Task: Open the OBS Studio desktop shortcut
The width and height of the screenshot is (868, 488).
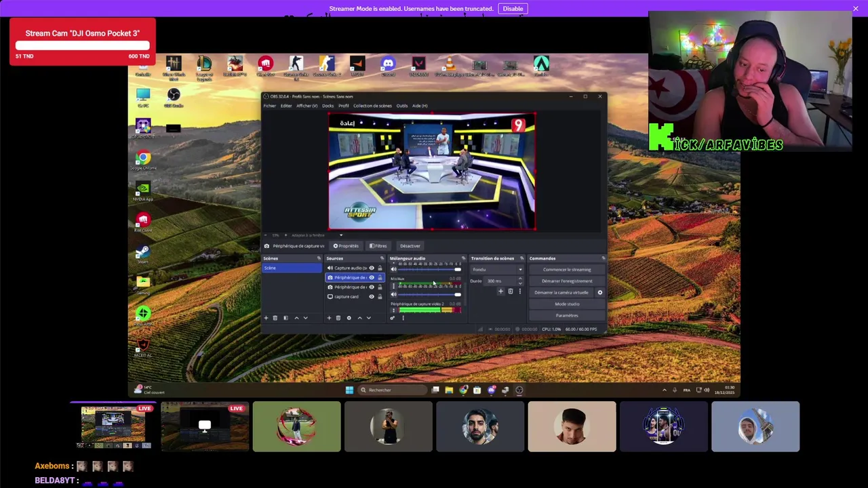Action: pos(174,97)
